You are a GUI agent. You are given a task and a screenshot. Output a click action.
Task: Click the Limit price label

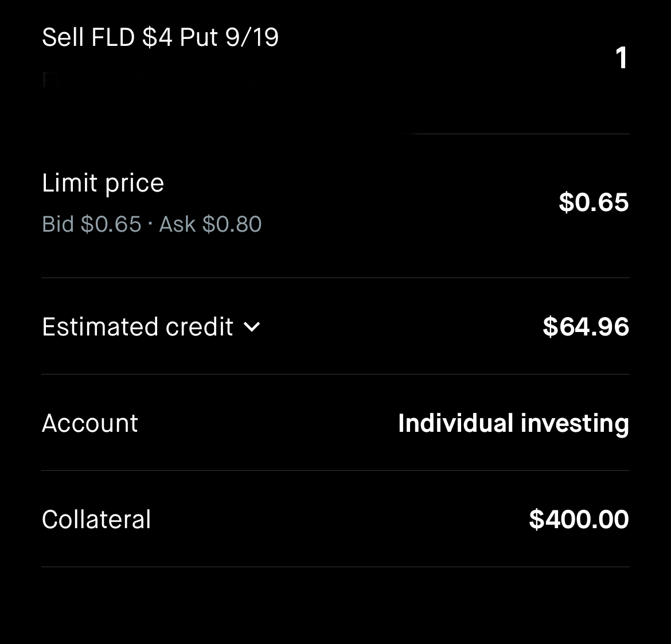[103, 184]
